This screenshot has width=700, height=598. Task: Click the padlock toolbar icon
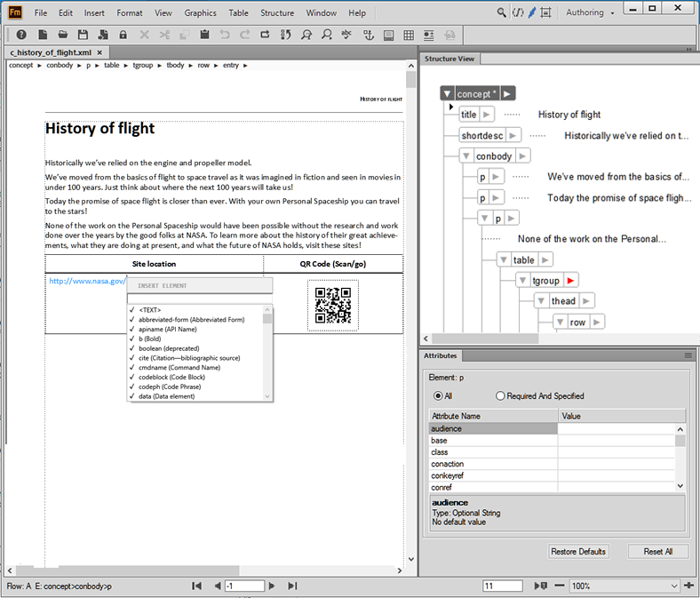click(123, 35)
